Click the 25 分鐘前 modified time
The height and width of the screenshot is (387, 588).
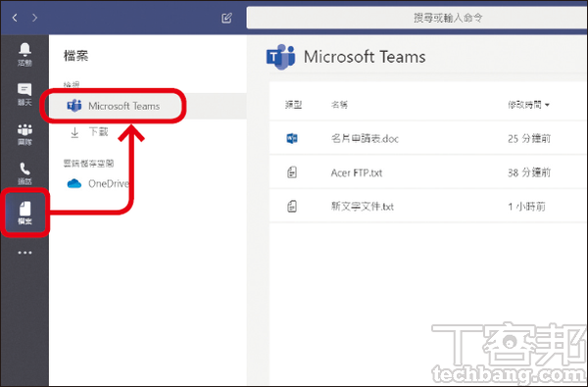point(529,139)
